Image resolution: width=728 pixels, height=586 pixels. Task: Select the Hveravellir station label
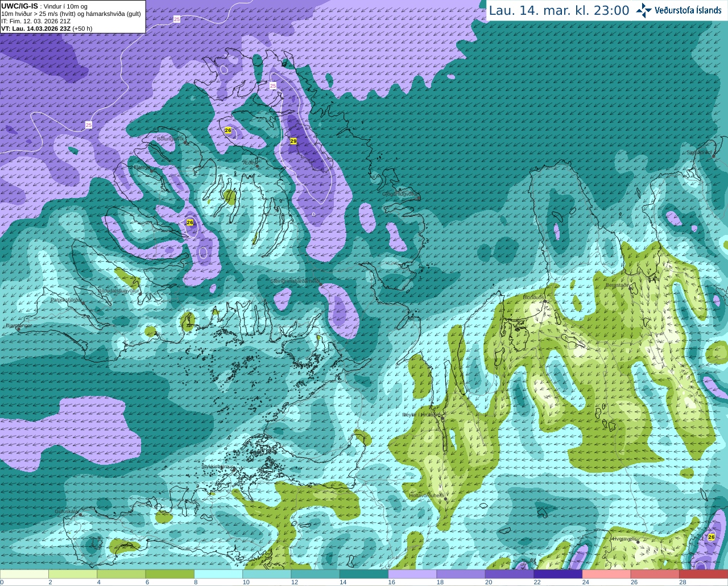[x=624, y=538]
